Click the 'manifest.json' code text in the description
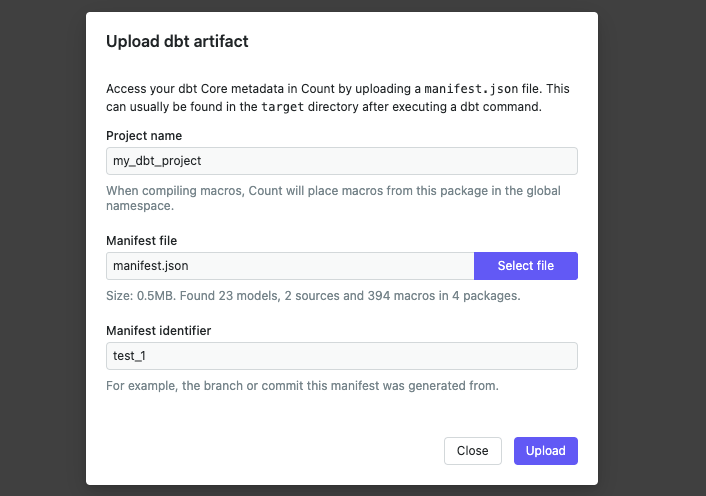The width and height of the screenshot is (706, 496). (464, 89)
